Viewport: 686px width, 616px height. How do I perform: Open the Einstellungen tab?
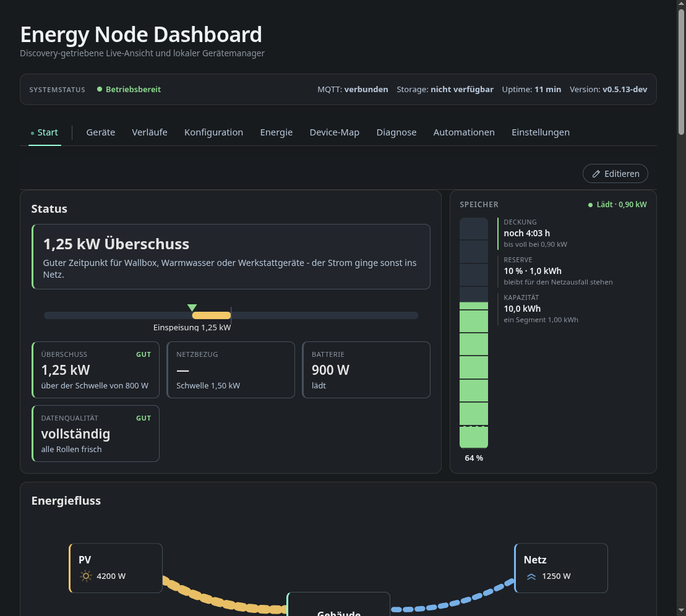click(x=541, y=132)
